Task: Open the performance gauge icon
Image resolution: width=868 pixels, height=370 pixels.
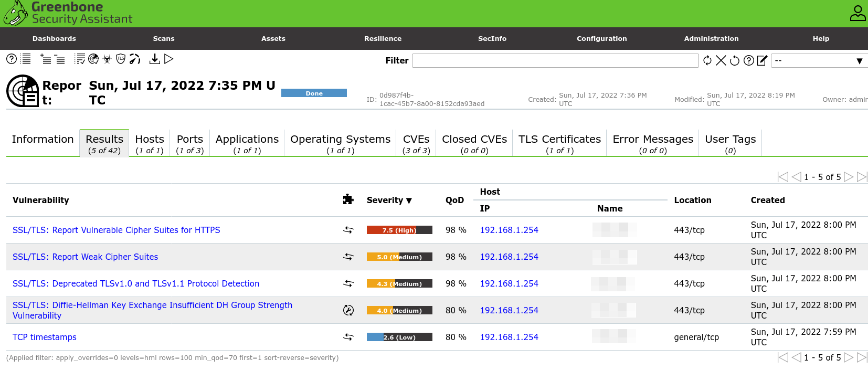Action: pos(135,59)
